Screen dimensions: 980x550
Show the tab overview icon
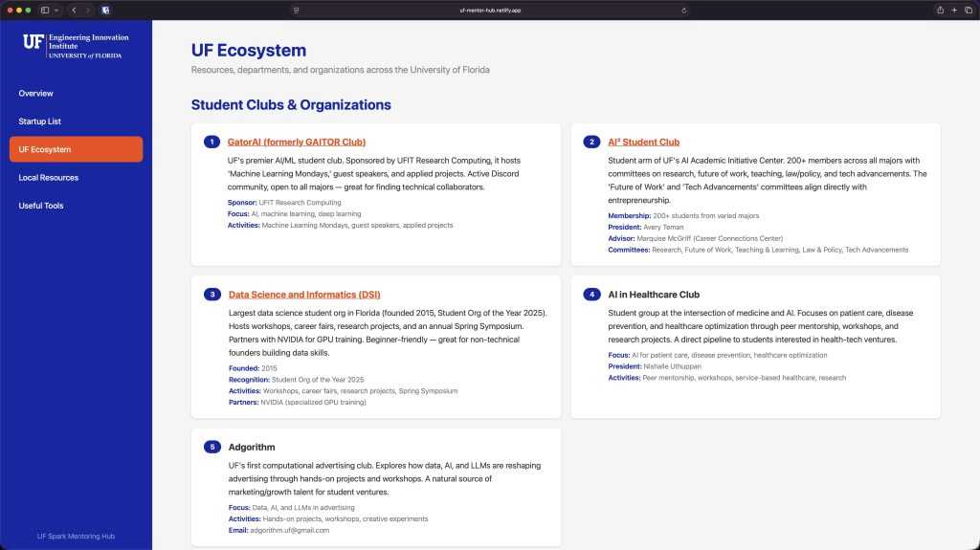[x=968, y=10]
